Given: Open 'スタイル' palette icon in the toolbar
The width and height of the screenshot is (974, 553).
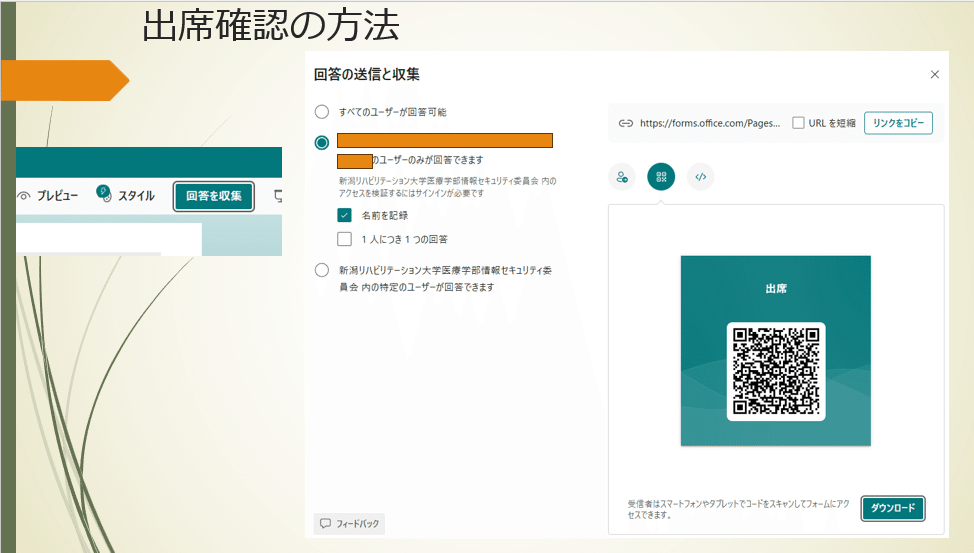Looking at the screenshot, I should [x=104, y=193].
